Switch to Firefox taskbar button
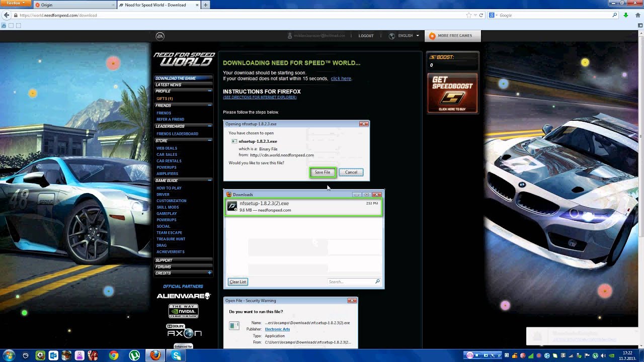This screenshot has width=644, height=362. (155, 355)
